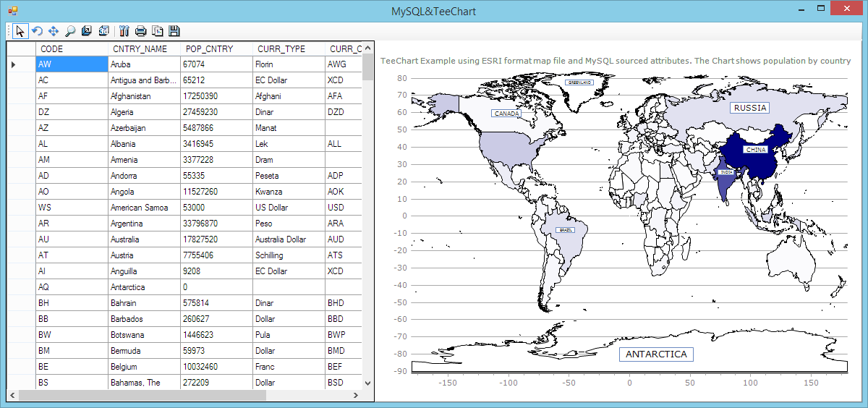Click the Botswana cell

144,335
